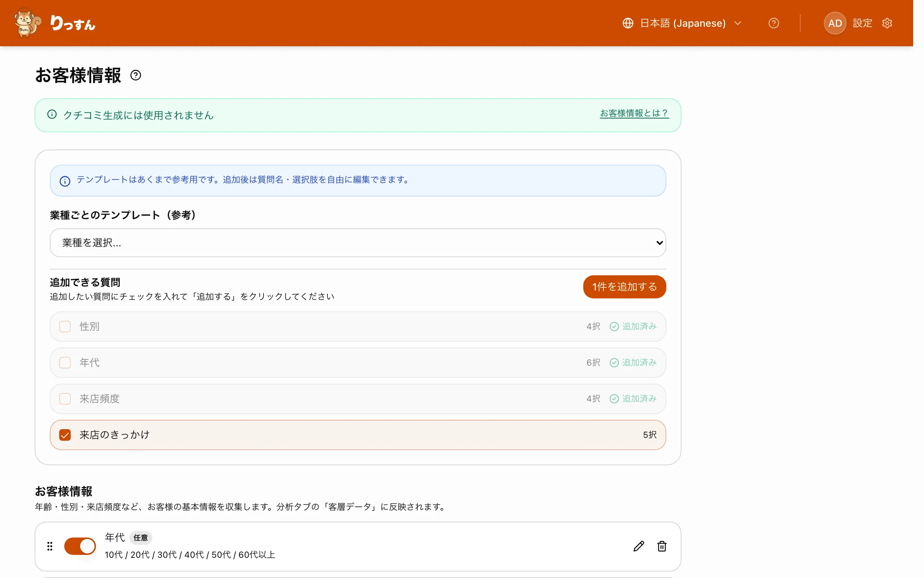Screen dimensions: 924x578
Task: Open the header help question-mark icon
Action: pos(773,23)
